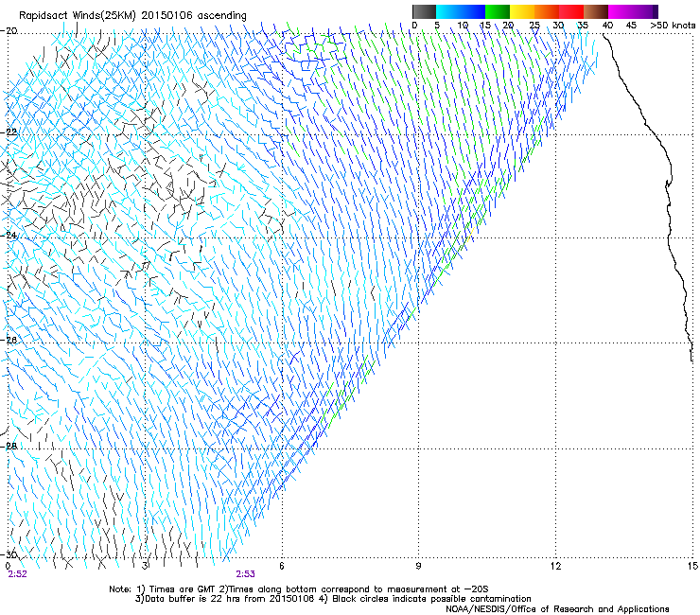Select the red 30-35 knots legend segment
This screenshot has height=615, width=700.
571,11
